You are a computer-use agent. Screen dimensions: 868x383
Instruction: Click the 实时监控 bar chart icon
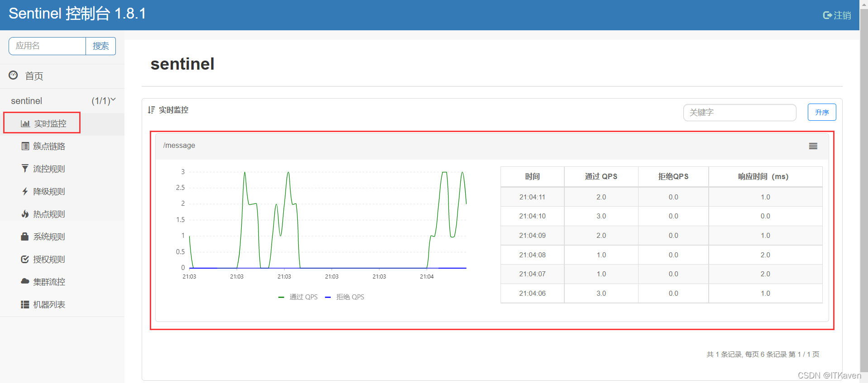(25, 123)
